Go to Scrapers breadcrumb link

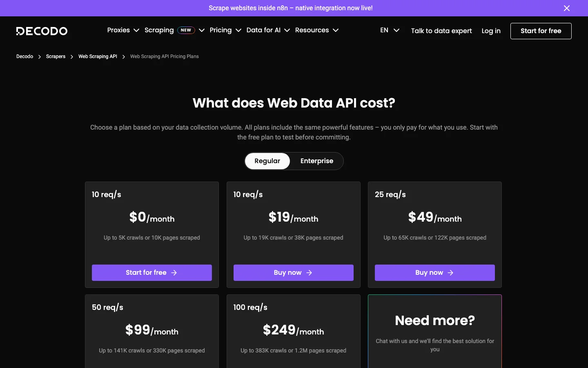click(x=56, y=56)
